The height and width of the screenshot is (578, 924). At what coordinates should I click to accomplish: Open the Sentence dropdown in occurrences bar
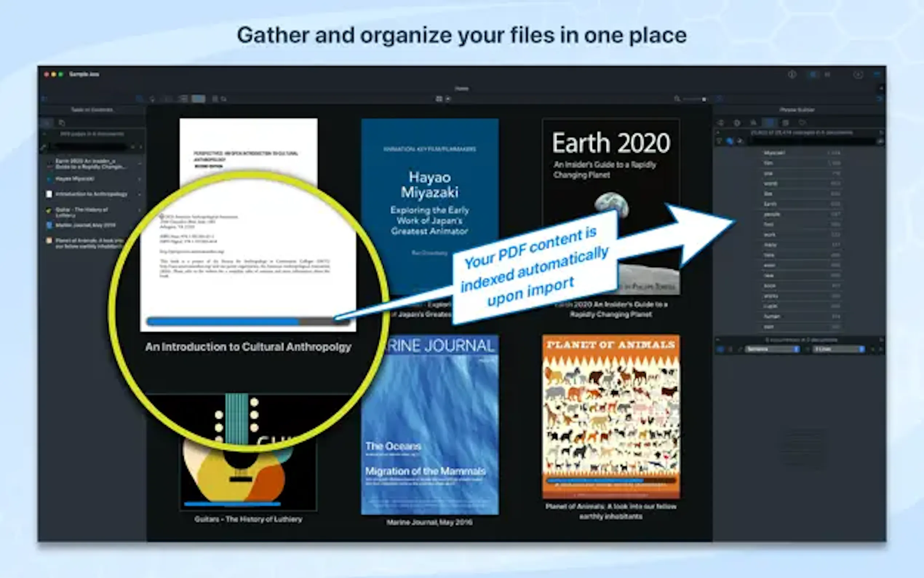tap(772, 349)
